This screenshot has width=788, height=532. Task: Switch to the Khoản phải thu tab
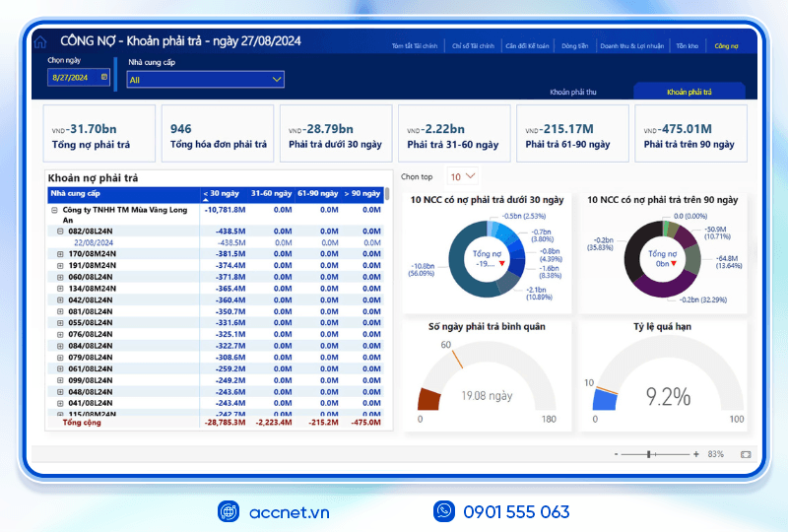coord(573,92)
